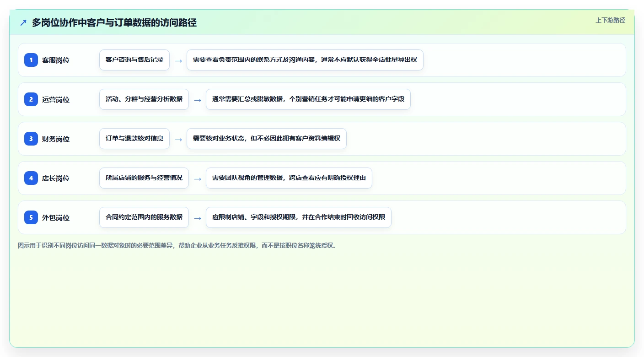Click the box about 全店批量导出权
Screen dimensions: 644x357
point(305,60)
